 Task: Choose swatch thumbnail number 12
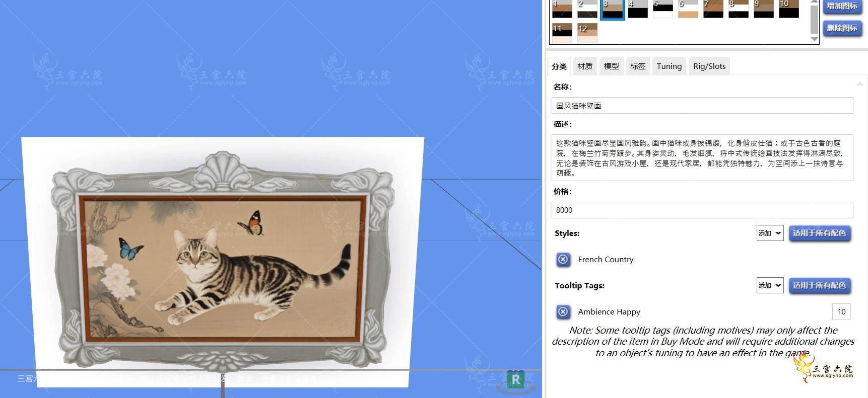coord(587,33)
